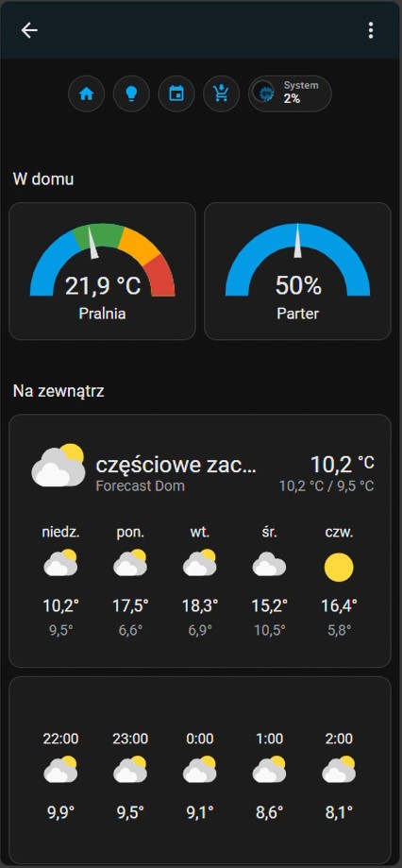Click the 2:00 hourly forecast icon
This screenshot has height=868, width=402.
pyautogui.click(x=339, y=770)
